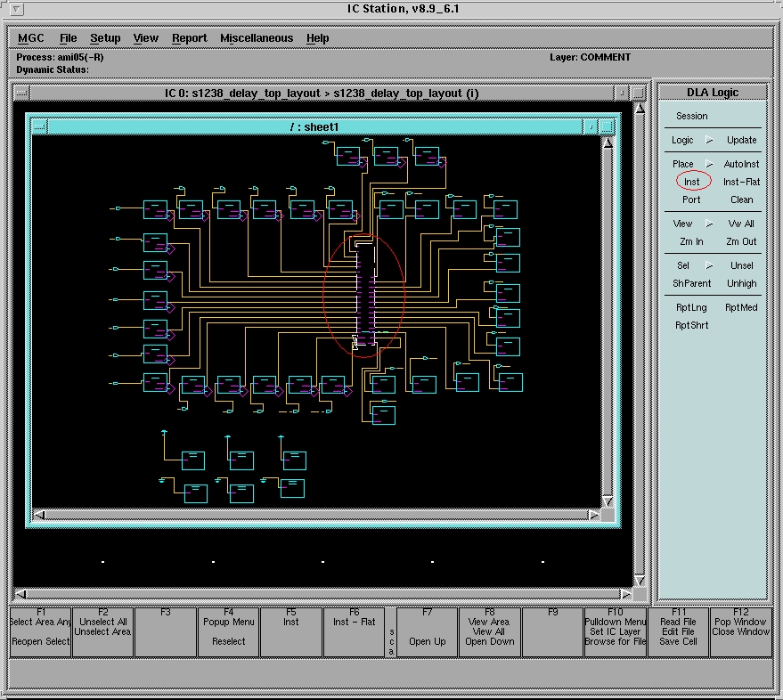Expand the Logic submenu arrow
Viewport: 783px width, 700px height.
[709, 140]
